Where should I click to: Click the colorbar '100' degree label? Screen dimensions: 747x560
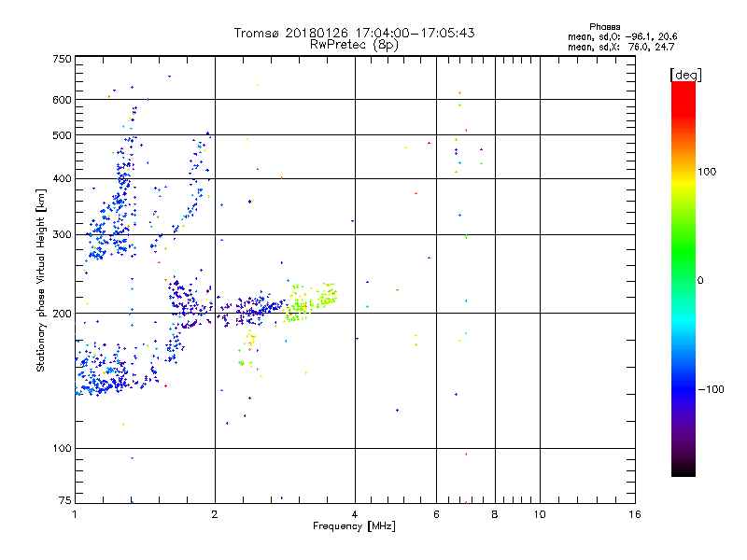[x=707, y=172]
